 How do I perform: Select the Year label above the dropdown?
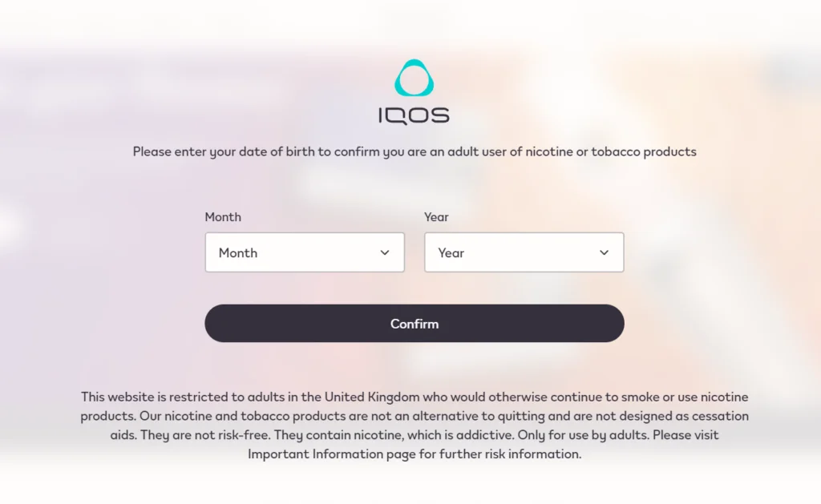(x=436, y=216)
